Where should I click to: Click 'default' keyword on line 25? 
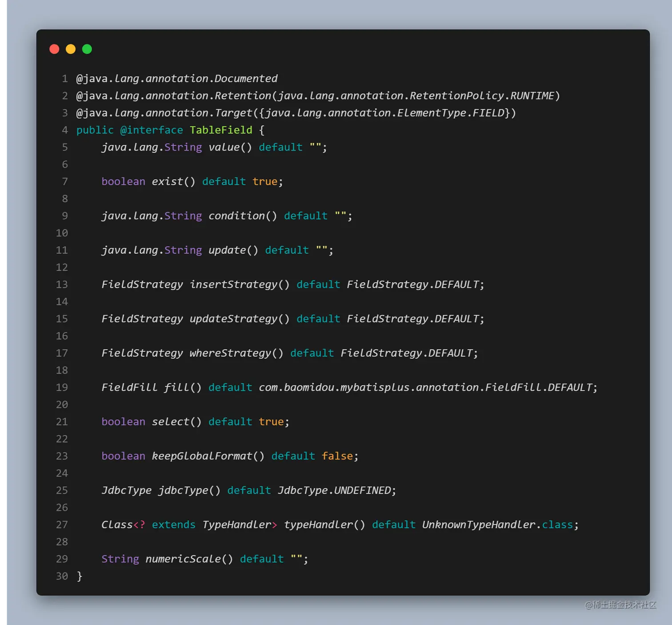tap(249, 490)
